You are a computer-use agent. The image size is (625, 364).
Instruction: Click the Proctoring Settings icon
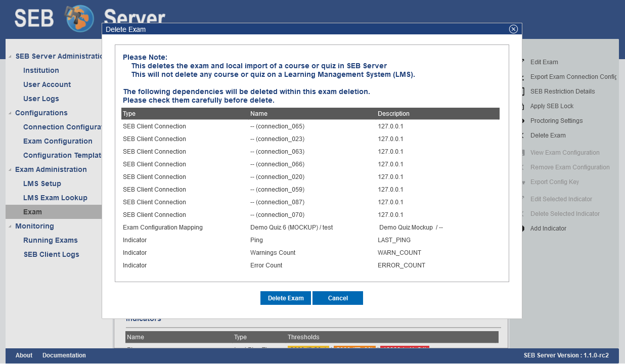point(523,121)
